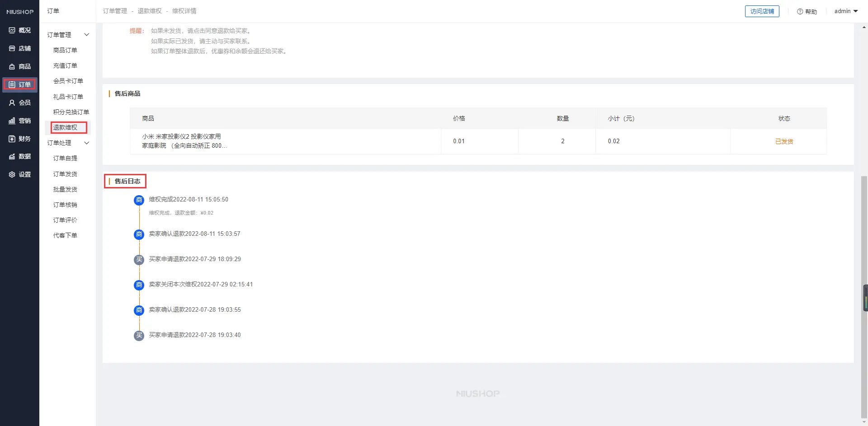The image size is (868, 426).
Task: Select the 店铺 shop icon
Action: tap(12, 48)
